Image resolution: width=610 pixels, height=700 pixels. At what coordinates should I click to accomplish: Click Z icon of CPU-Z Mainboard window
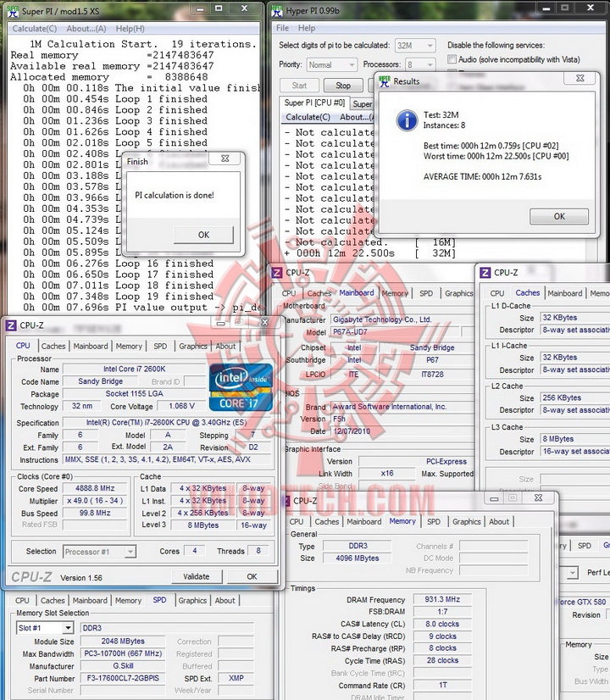(x=277, y=272)
